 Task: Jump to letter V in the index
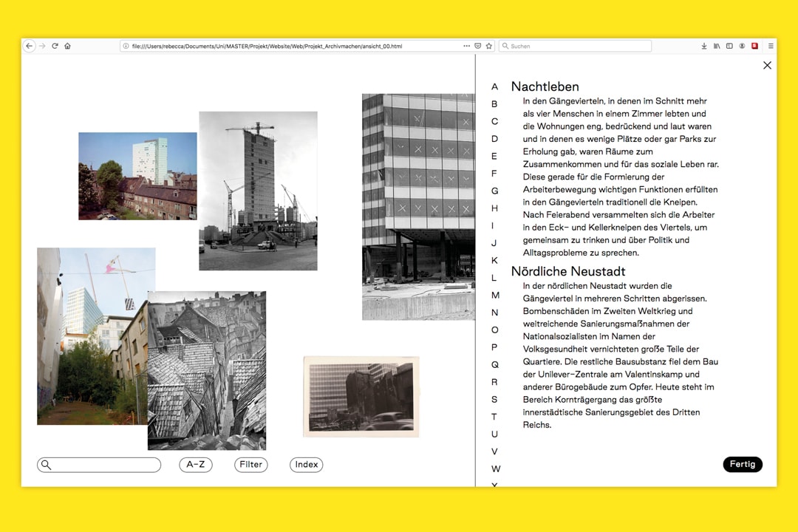tap(494, 451)
